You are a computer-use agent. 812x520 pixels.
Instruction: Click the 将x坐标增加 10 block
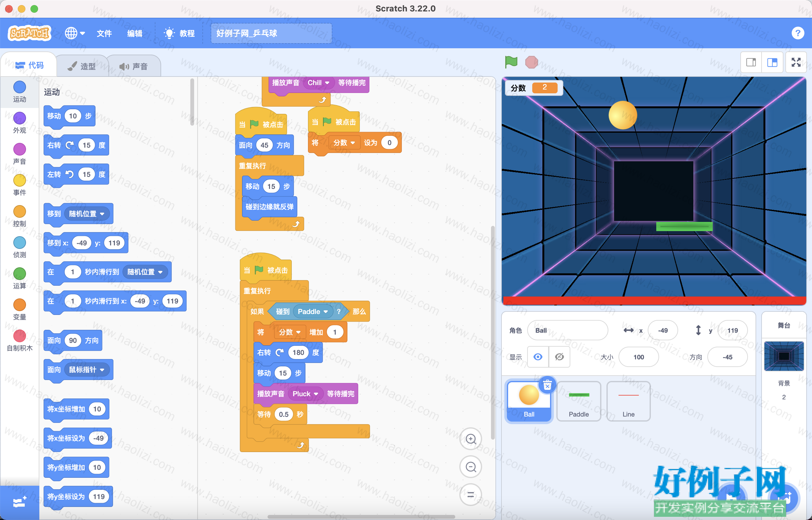(76, 409)
